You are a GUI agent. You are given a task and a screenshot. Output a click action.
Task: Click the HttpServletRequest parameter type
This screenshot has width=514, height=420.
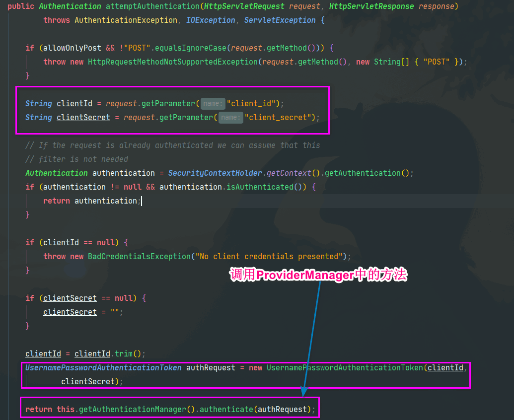(x=244, y=6)
